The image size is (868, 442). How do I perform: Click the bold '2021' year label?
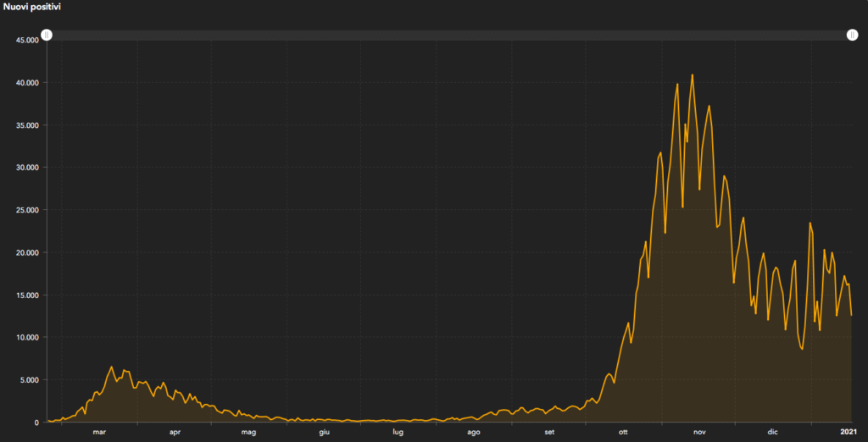(849, 432)
